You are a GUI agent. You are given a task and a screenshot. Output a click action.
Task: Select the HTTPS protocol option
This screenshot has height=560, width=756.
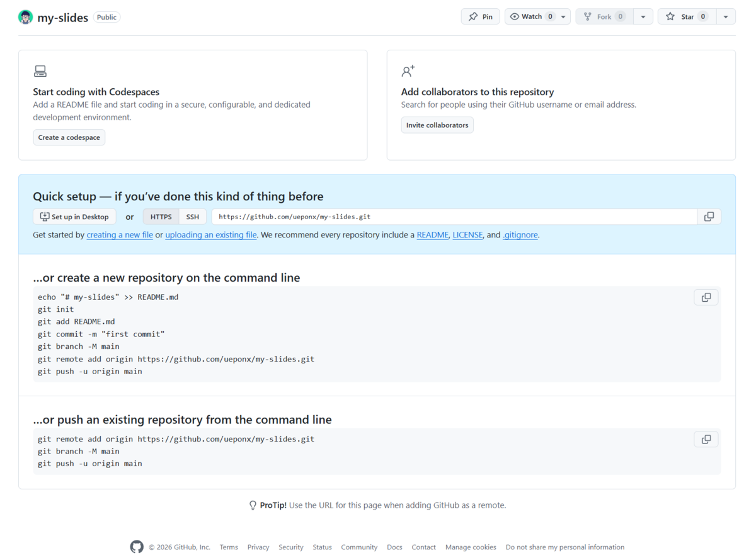click(161, 217)
